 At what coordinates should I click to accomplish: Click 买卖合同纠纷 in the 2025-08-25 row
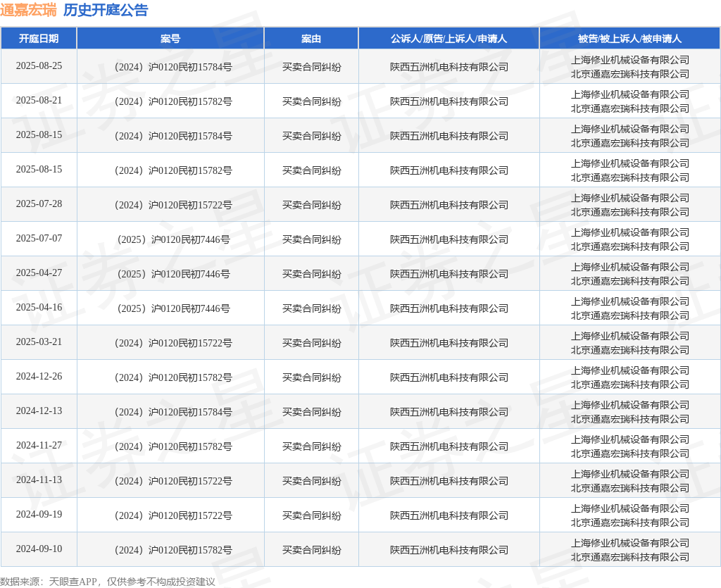[x=312, y=67]
